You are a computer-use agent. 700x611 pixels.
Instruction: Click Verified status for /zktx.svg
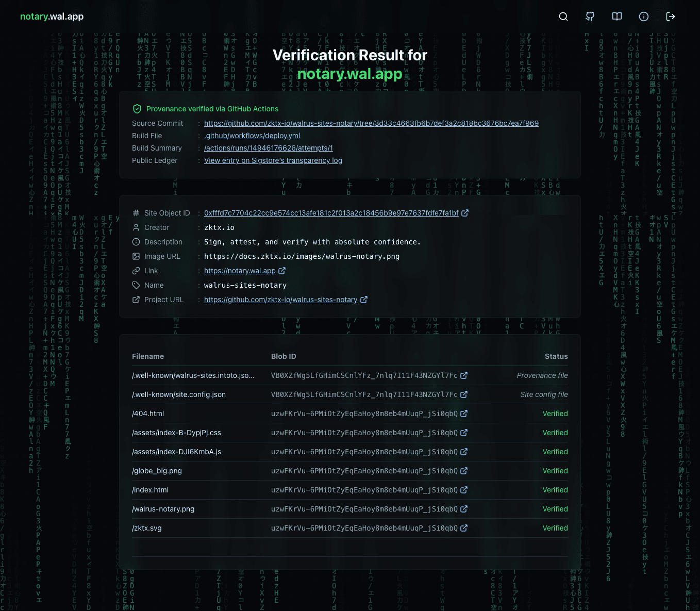[x=555, y=528]
